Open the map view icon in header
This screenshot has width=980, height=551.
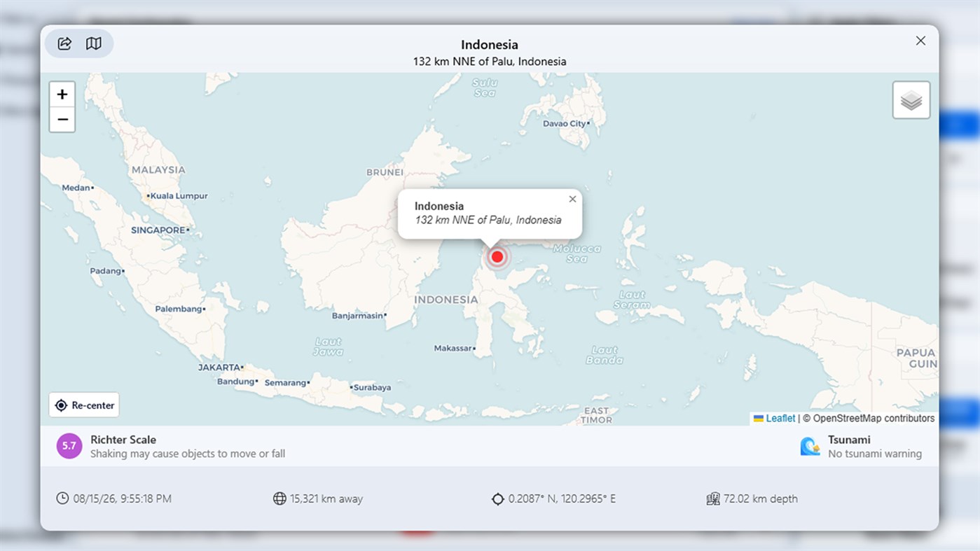click(x=94, y=43)
